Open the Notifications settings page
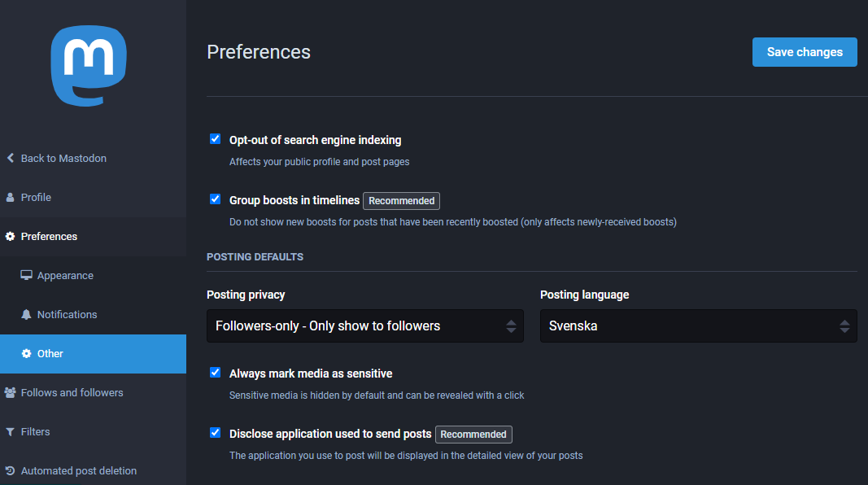The image size is (868, 485). [67, 314]
